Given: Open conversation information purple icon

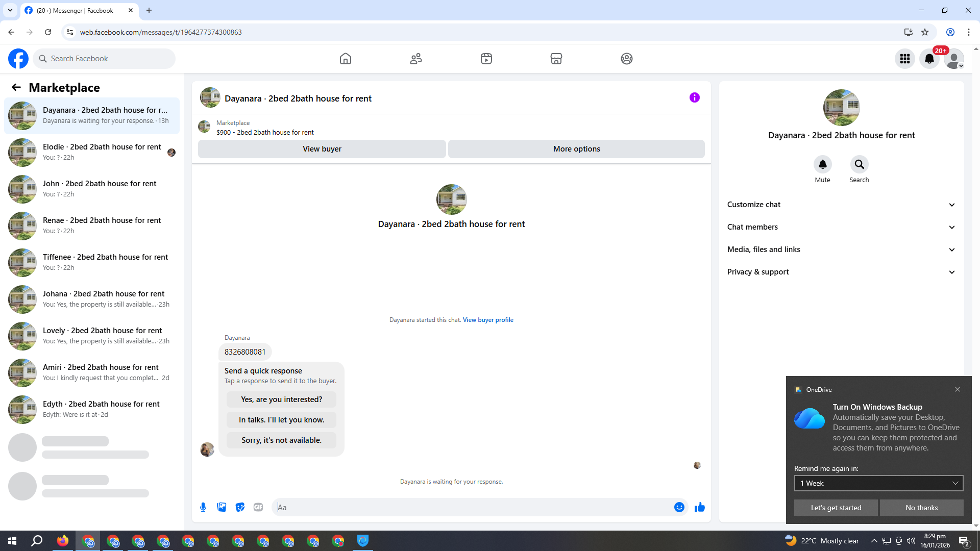Looking at the screenshot, I should [x=694, y=97].
